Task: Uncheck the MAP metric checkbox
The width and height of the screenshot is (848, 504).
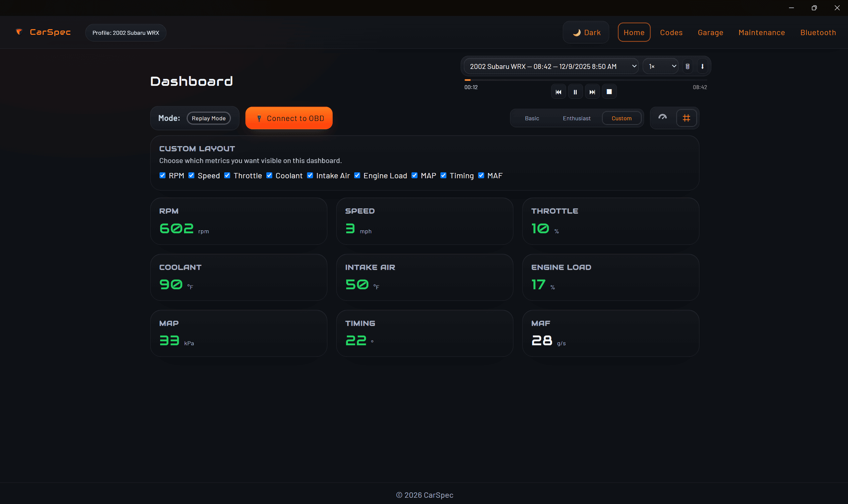Action: [415, 176]
